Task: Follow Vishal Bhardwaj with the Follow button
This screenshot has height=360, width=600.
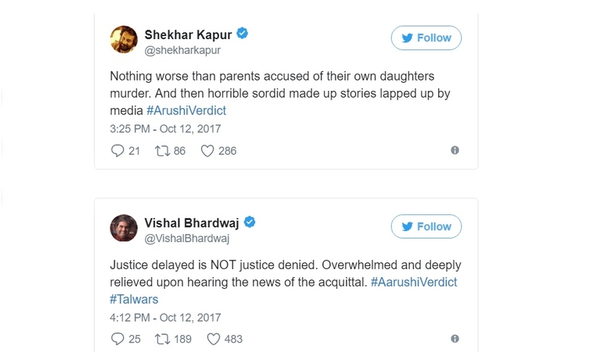Action: [426, 226]
